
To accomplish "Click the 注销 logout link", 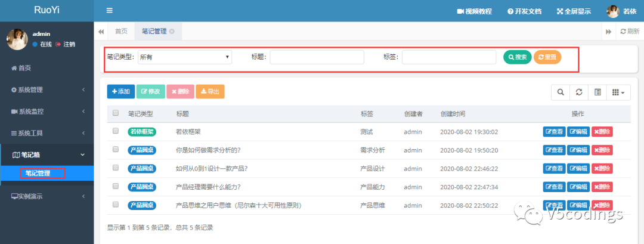I will click(x=66, y=44).
